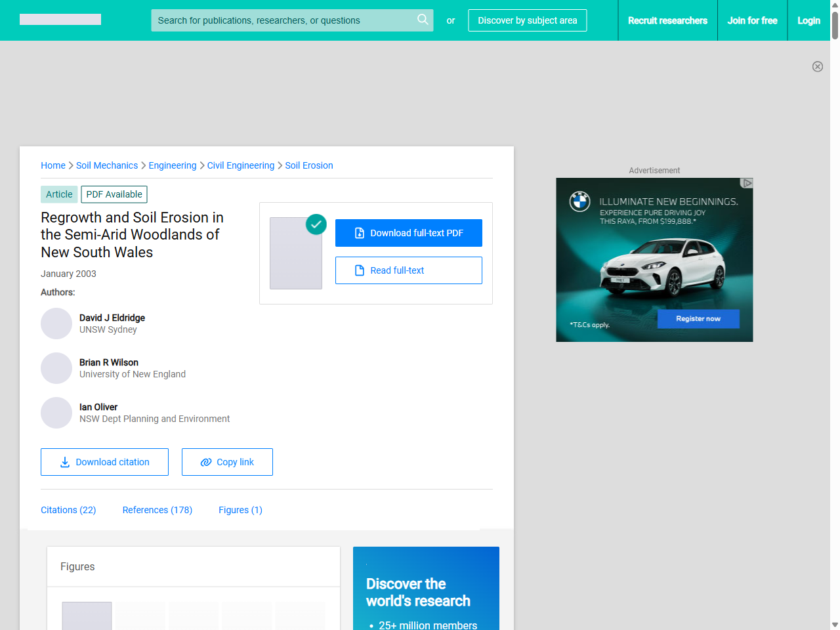Image resolution: width=840 pixels, height=630 pixels.
Task: Download the full-text PDF
Action: 408,233
